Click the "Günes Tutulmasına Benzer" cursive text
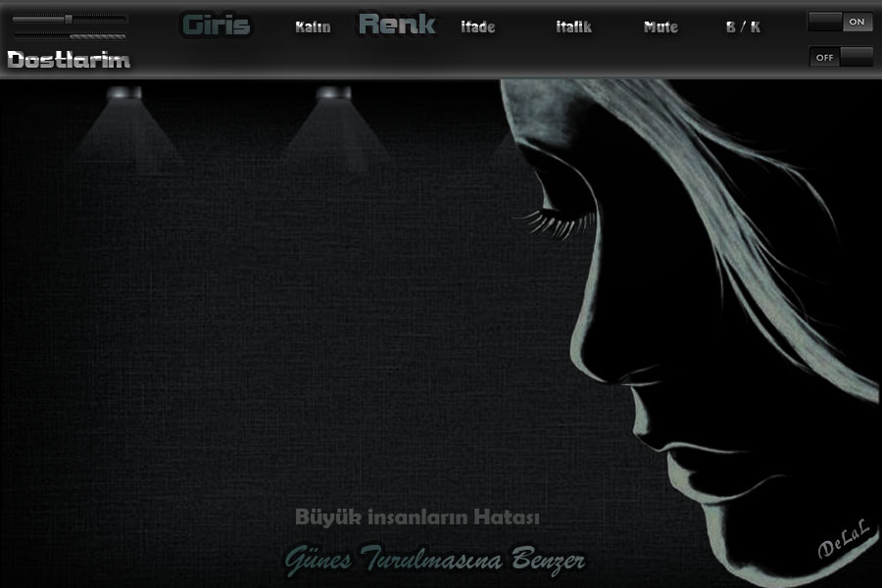882x588 pixels. coord(435,561)
